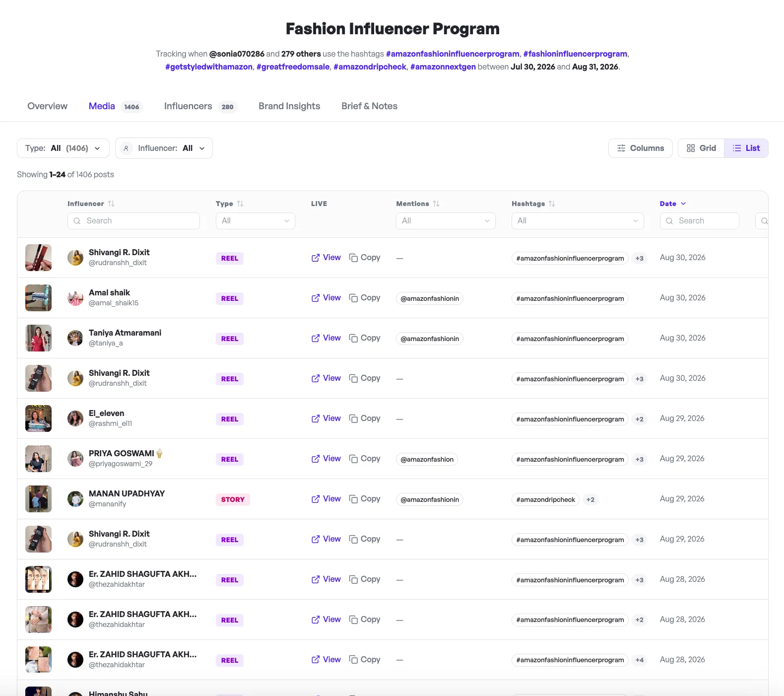The height and width of the screenshot is (696, 784).
Task: Click the STORY type badge
Action: point(233,499)
